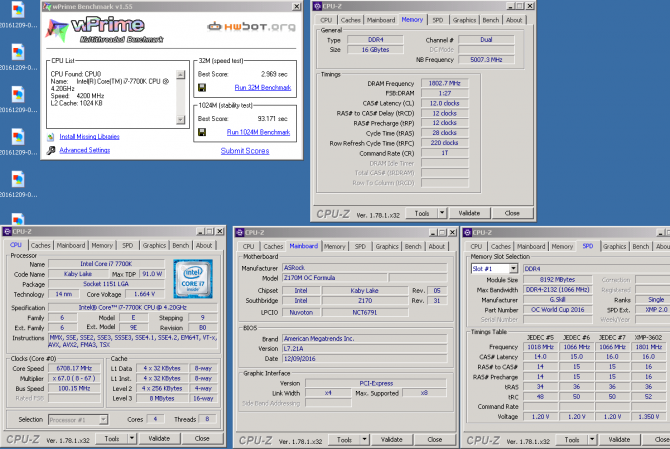Click the Core Voltage value 1.664 V
The height and width of the screenshot is (449, 670).
pos(144,294)
